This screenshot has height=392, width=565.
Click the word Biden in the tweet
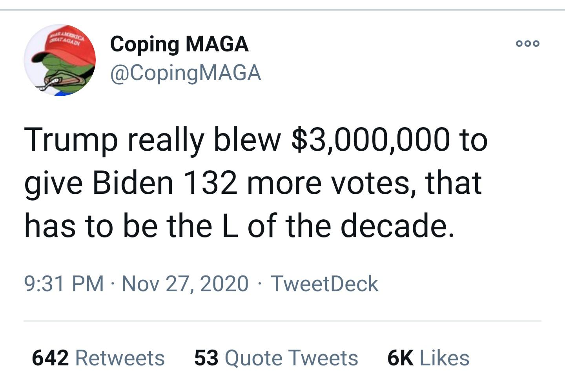[x=133, y=183]
